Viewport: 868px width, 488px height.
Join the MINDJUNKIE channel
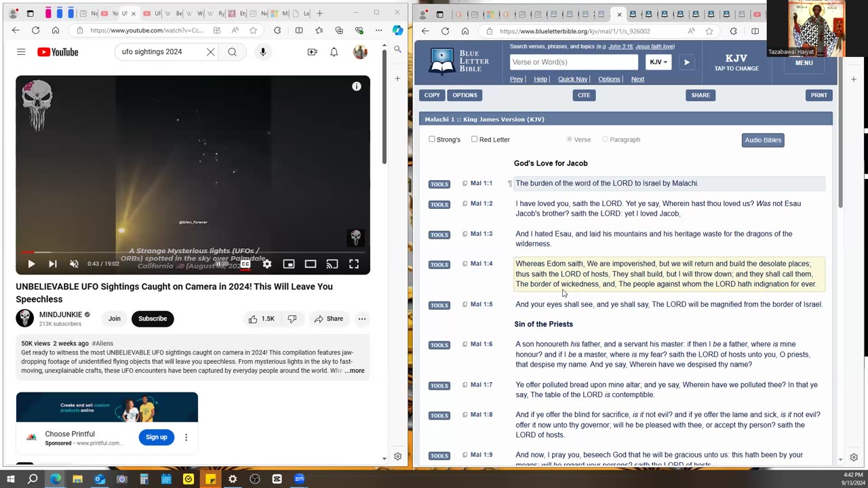pyautogui.click(x=115, y=319)
